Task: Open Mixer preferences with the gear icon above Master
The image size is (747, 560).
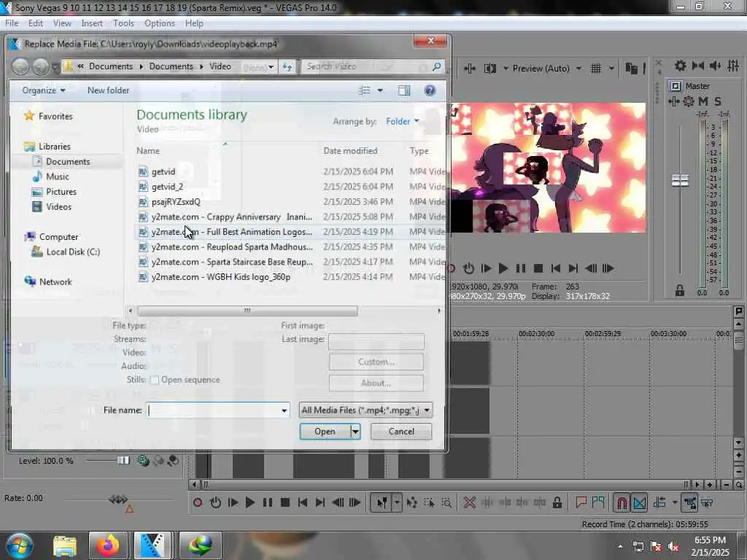Action: click(681, 66)
